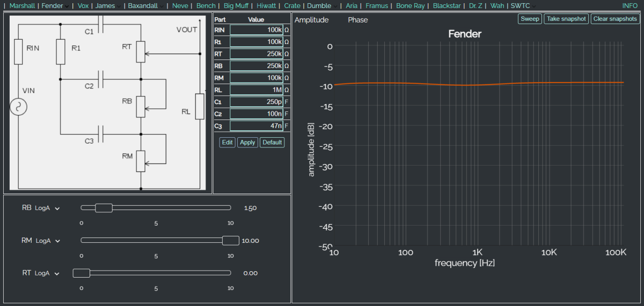Choose the Bench tone stack
This screenshot has height=306, width=644.
coord(206,6)
